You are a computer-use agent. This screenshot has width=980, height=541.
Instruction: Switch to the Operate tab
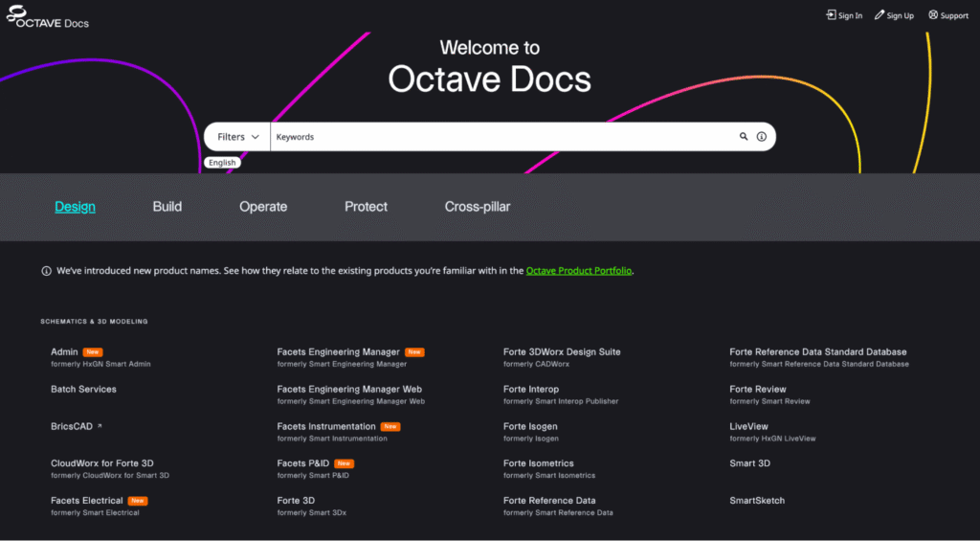point(263,207)
